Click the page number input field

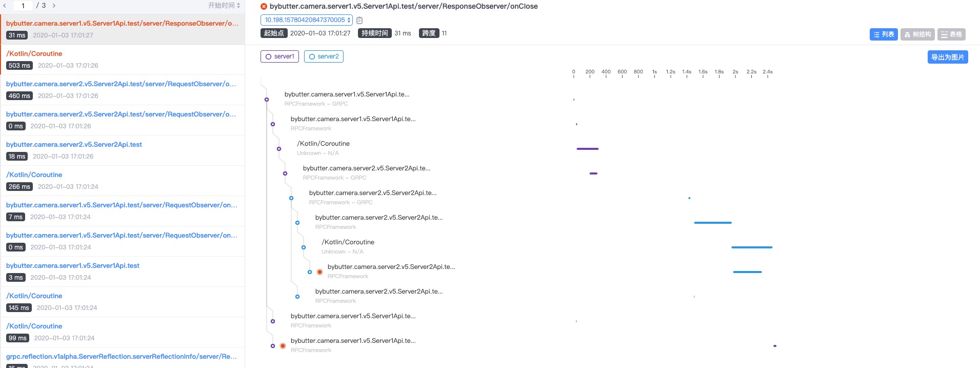pyautogui.click(x=23, y=6)
